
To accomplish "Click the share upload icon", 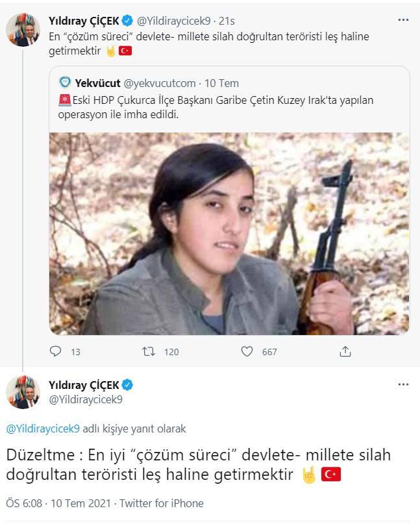I will pyautogui.click(x=345, y=351).
